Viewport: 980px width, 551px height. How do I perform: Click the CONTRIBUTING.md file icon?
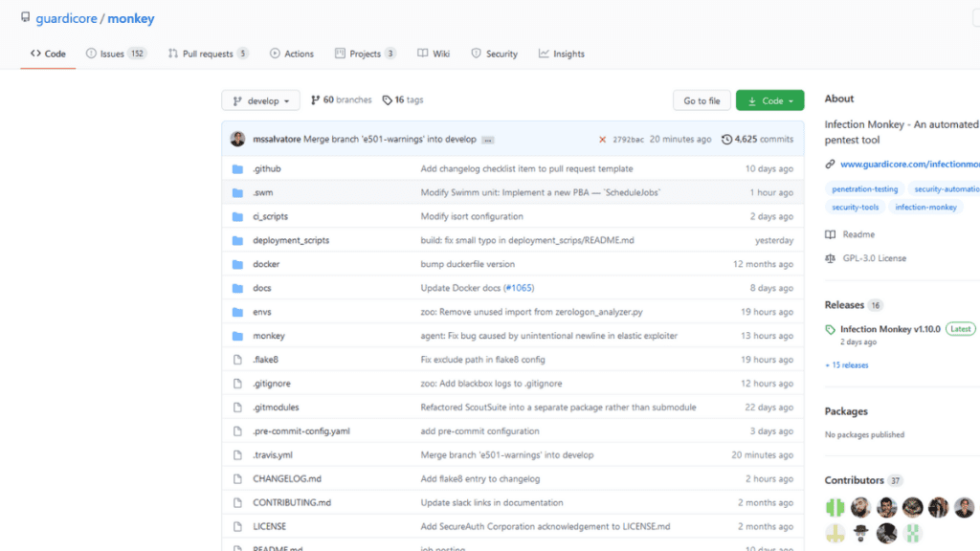coord(237,503)
